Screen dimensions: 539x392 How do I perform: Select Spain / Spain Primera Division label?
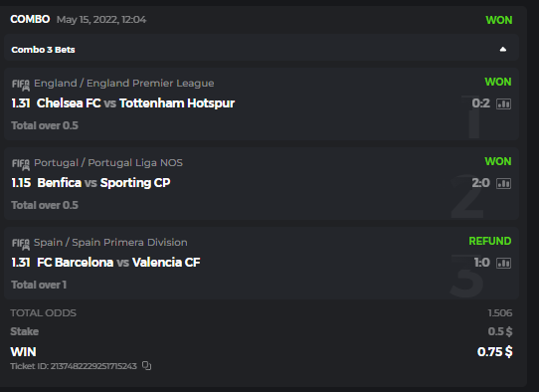click(x=110, y=243)
